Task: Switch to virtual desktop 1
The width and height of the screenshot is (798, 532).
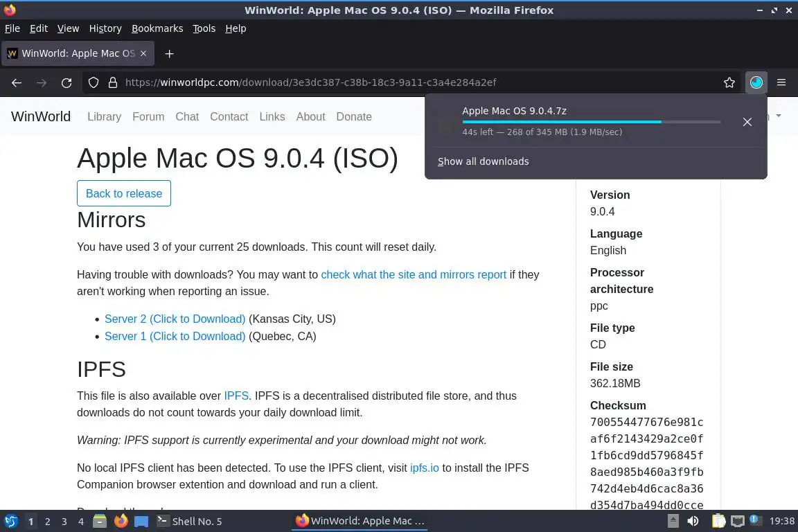Action: point(31,522)
